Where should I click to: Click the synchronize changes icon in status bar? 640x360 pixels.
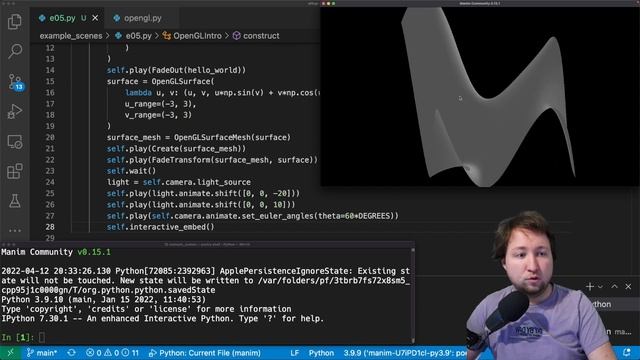71,353
